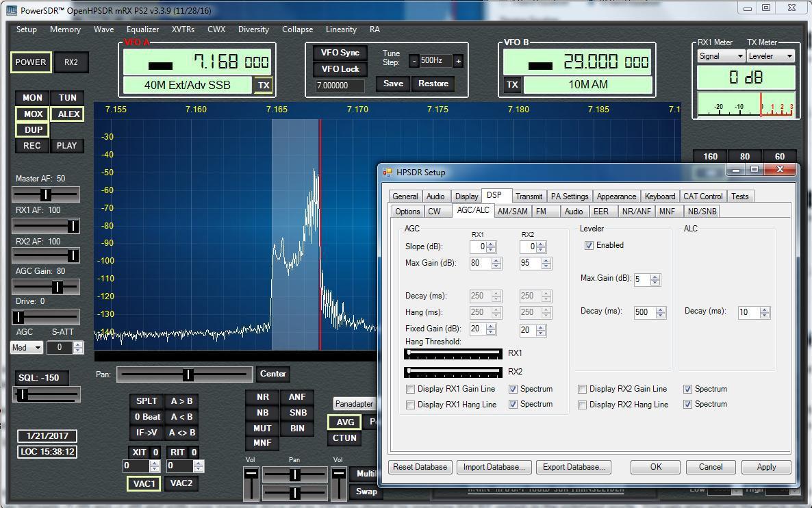Open the Equalizer menu
The height and width of the screenshot is (508, 812).
click(142, 29)
